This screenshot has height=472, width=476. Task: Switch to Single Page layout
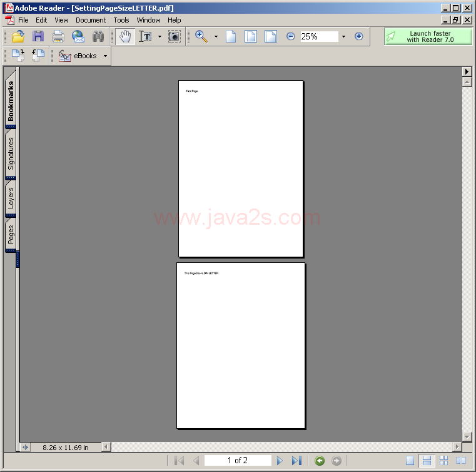(410, 461)
